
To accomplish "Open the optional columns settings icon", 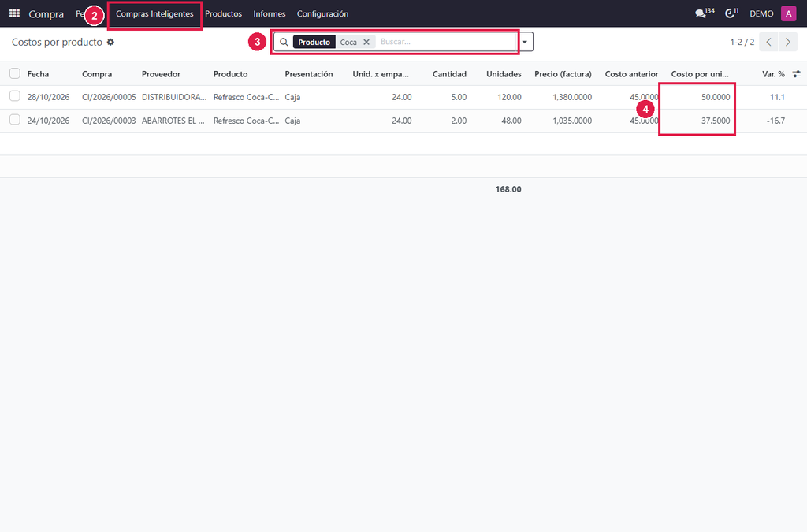I will (x=796, y=74).
